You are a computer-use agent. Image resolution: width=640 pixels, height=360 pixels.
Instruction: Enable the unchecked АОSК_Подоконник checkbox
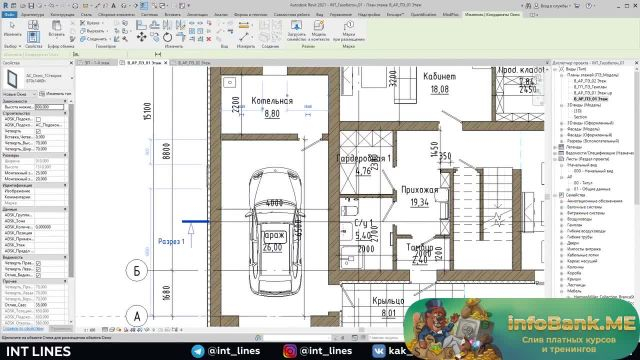pyautogui.click(x=38, y=119)
